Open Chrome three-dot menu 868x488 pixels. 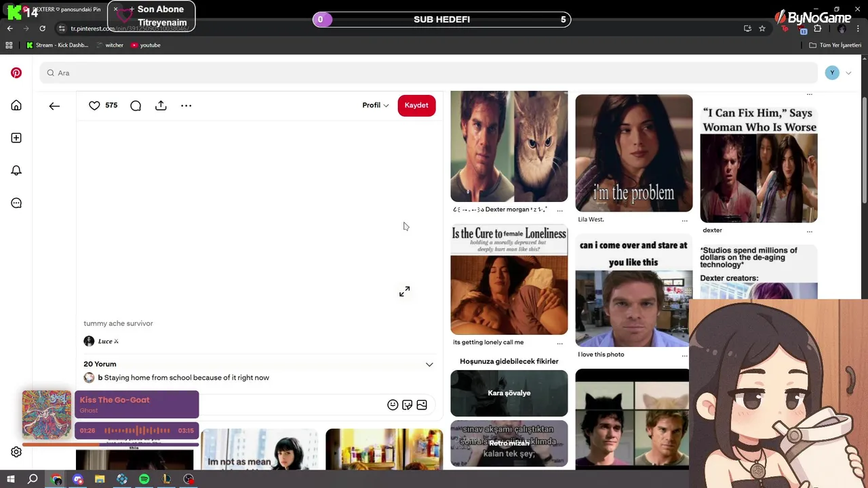click(859, 28)
